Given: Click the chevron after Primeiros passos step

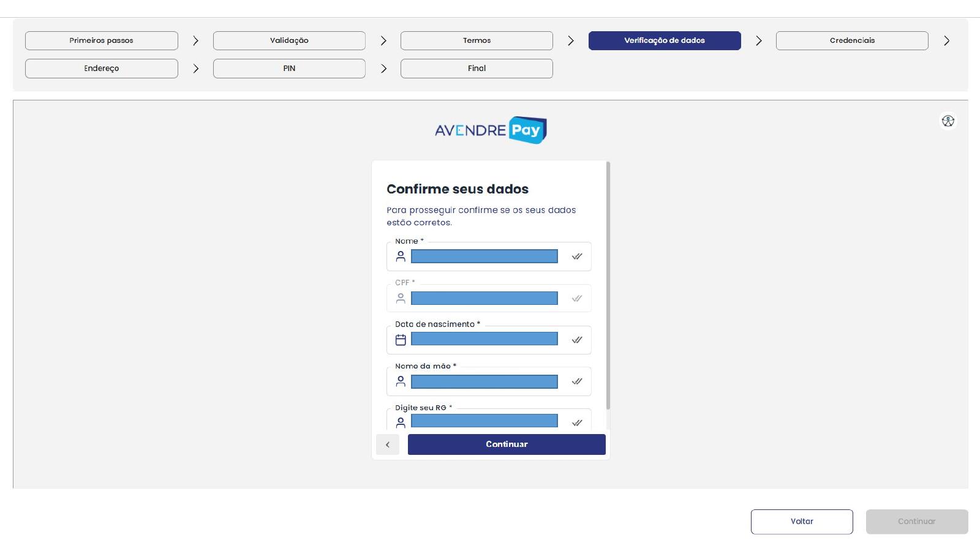Looking at the screenshot, I should pyautogui.click(x=195, y=40).
